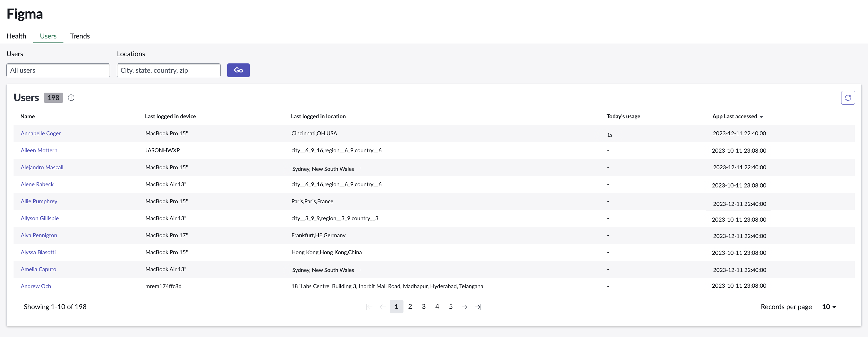Open Alene Rabeck user link
868x337 pixels.
tap(37, 184)
